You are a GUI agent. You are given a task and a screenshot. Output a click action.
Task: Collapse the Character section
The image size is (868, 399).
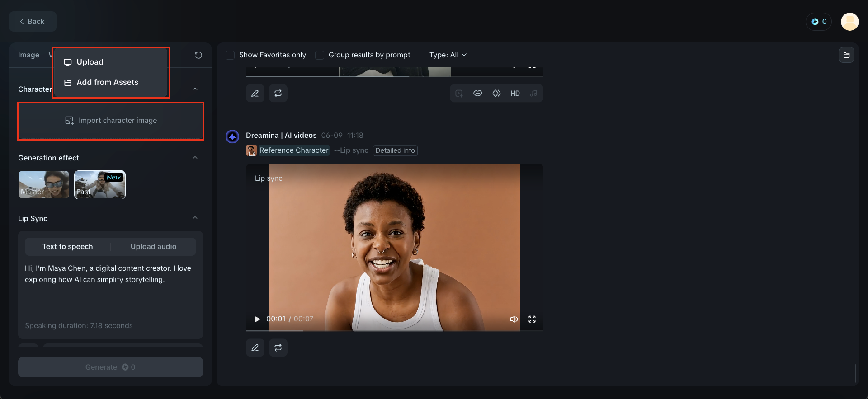click(x=195, y=89)
